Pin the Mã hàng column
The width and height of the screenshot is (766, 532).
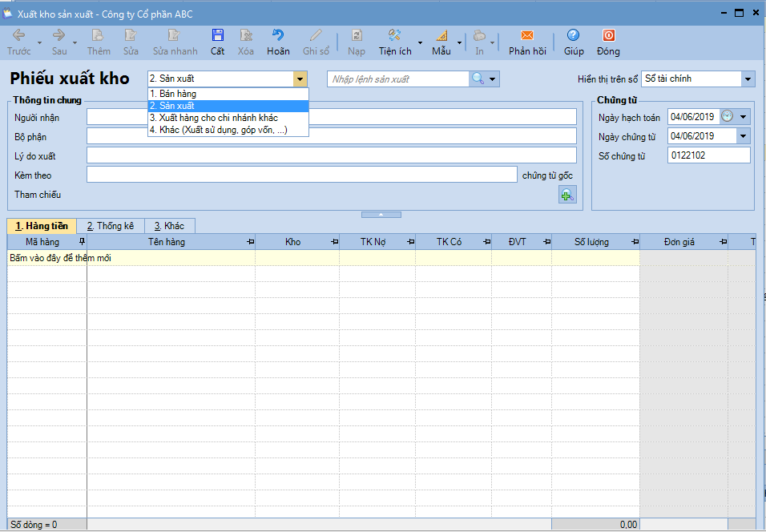(x=81, y=242)
